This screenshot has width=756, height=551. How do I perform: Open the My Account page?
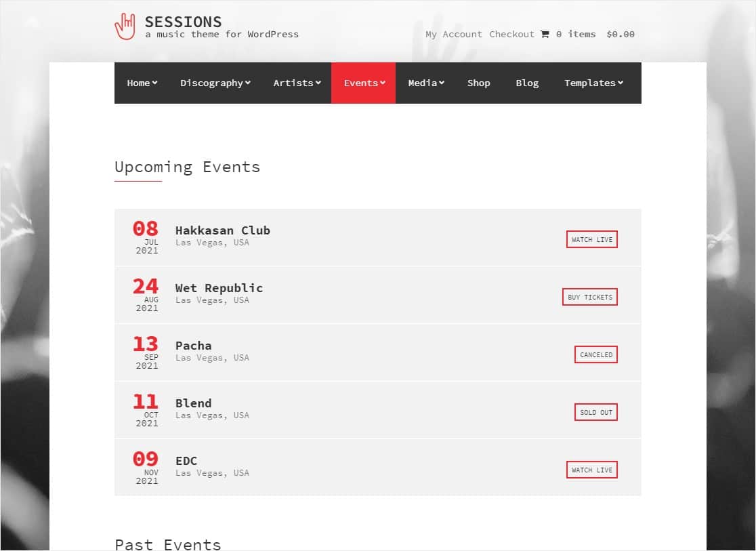click(454, 34)
